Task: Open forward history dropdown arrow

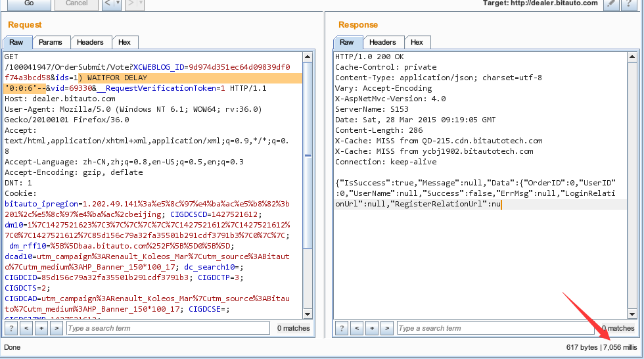Action: pos(141,4)
